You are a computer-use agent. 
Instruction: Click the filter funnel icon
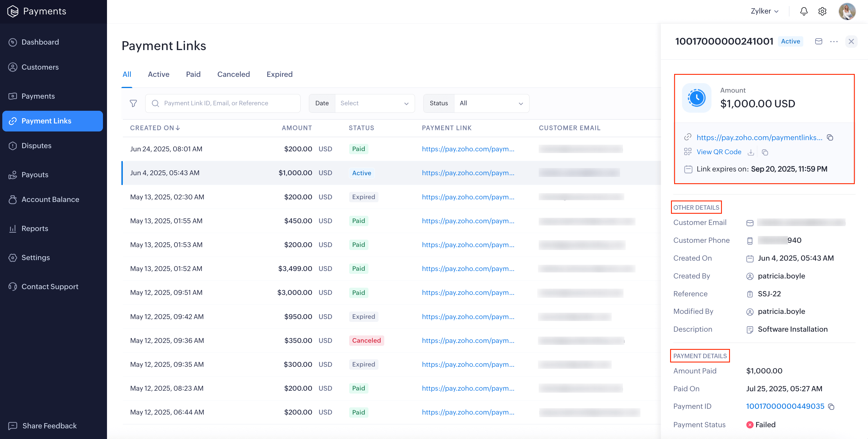[133, 104]
